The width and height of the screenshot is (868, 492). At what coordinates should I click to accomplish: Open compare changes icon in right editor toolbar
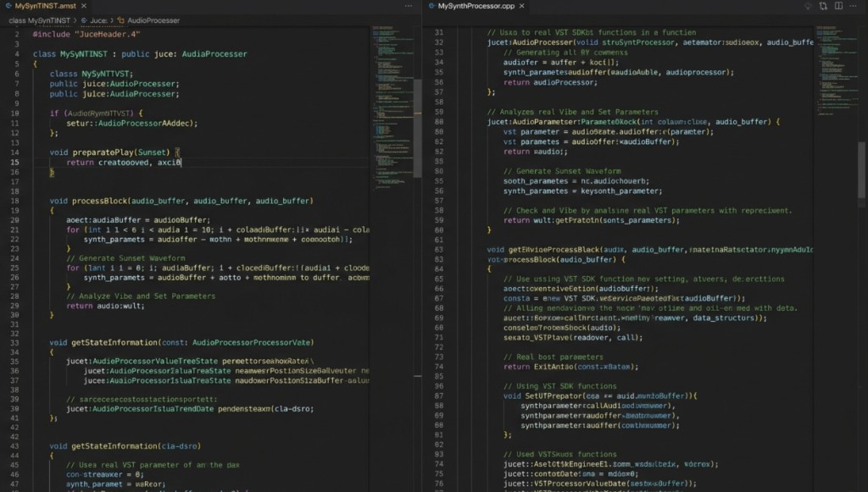tap(823, 6)
